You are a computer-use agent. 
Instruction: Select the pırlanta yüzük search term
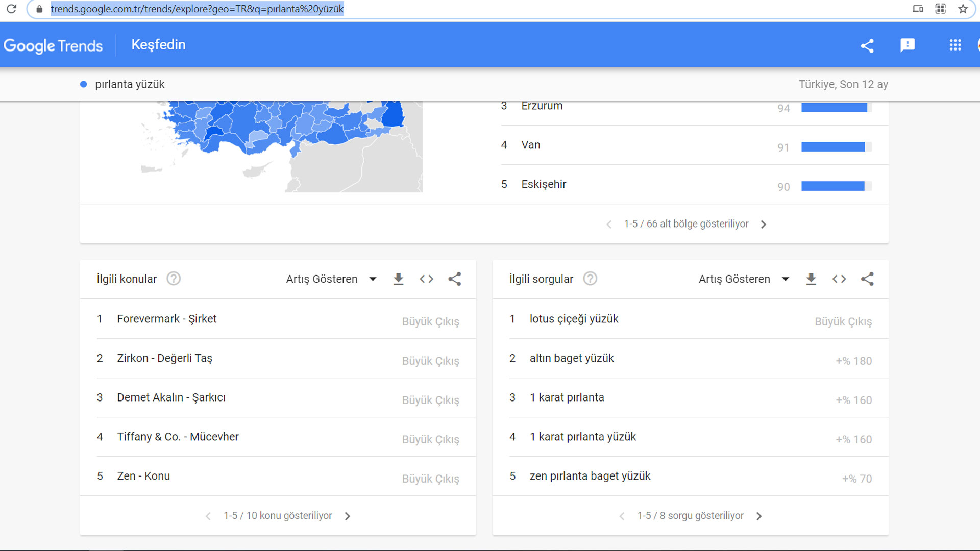[x=130, y=84]
